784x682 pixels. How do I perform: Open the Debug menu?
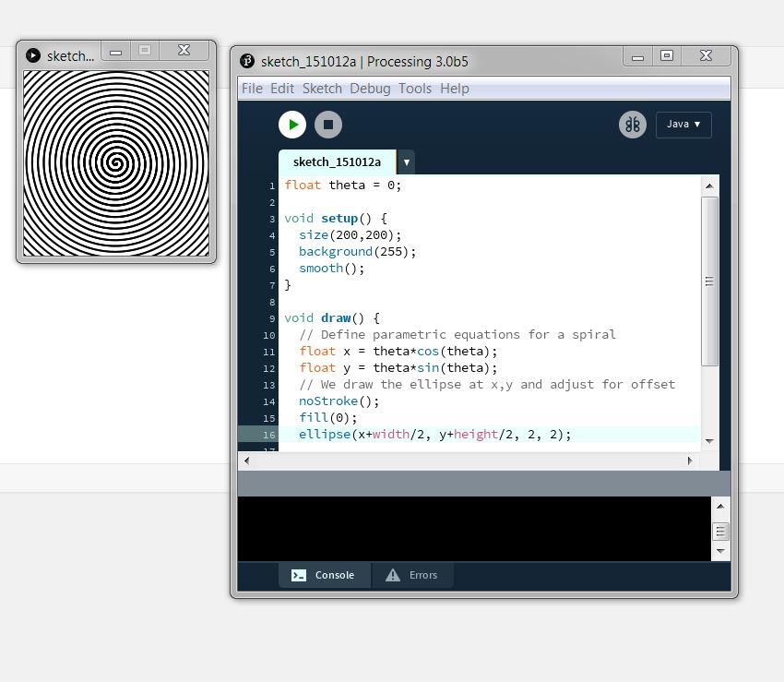click(370, 89)
